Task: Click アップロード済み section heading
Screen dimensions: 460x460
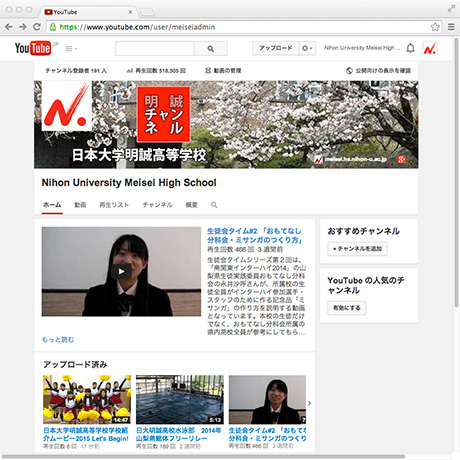Action: [75, 364]
